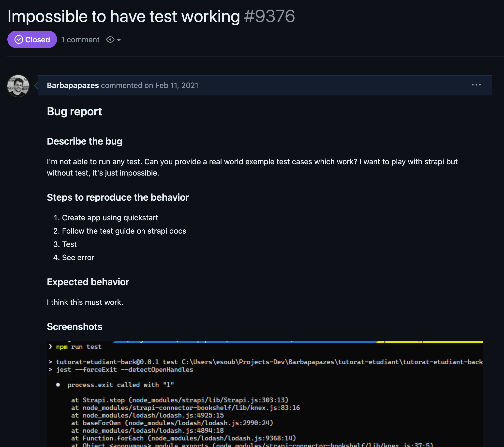Image resolution: width=504 pixels, height=447 pixels.
Task: Click the purple Closed status pill icon
Action: (32, 39)
